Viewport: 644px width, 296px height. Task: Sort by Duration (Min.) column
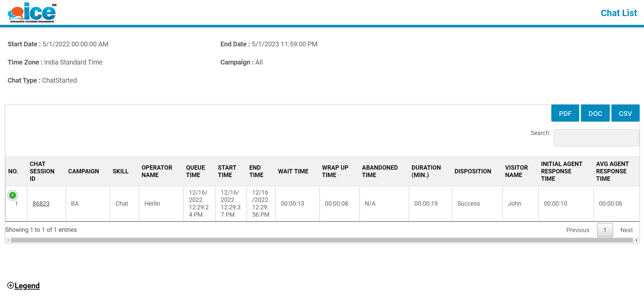[426, 171]
